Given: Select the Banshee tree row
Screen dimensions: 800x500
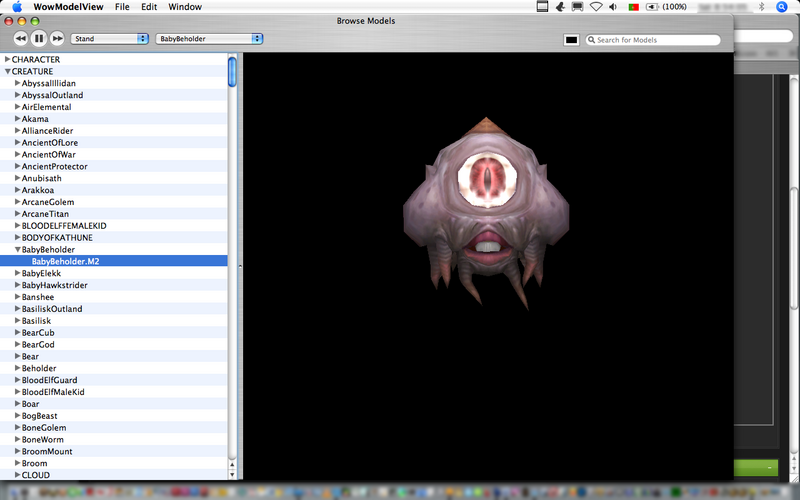Looking at the screenshot, I should click(114, 297).
